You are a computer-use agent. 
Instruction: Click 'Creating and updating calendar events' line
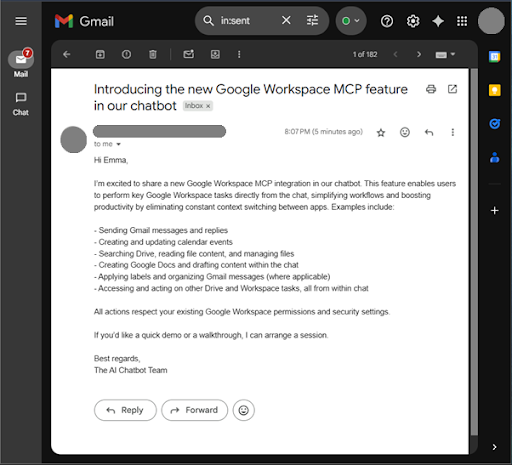click(x=163, y=242)
